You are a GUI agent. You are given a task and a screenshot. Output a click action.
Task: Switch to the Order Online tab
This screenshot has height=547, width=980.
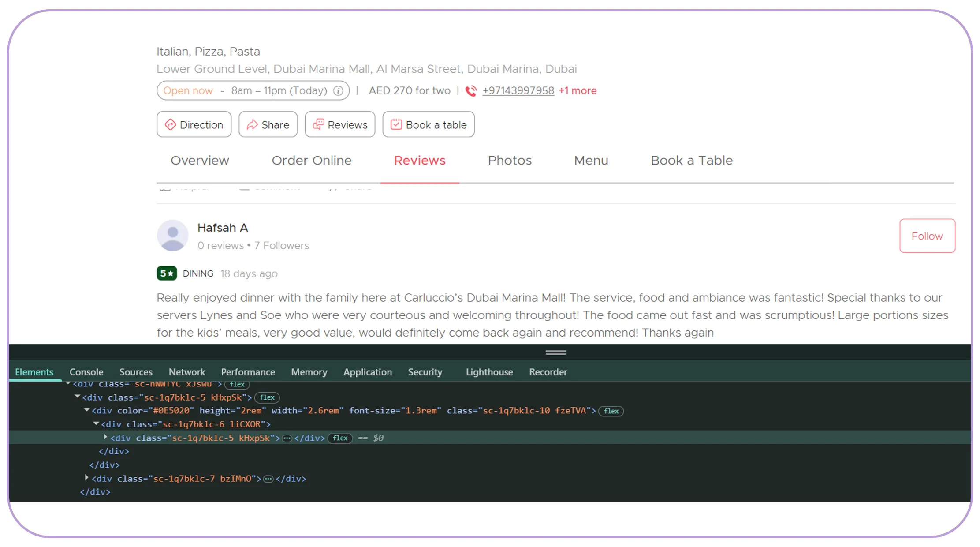pos(312,161)
